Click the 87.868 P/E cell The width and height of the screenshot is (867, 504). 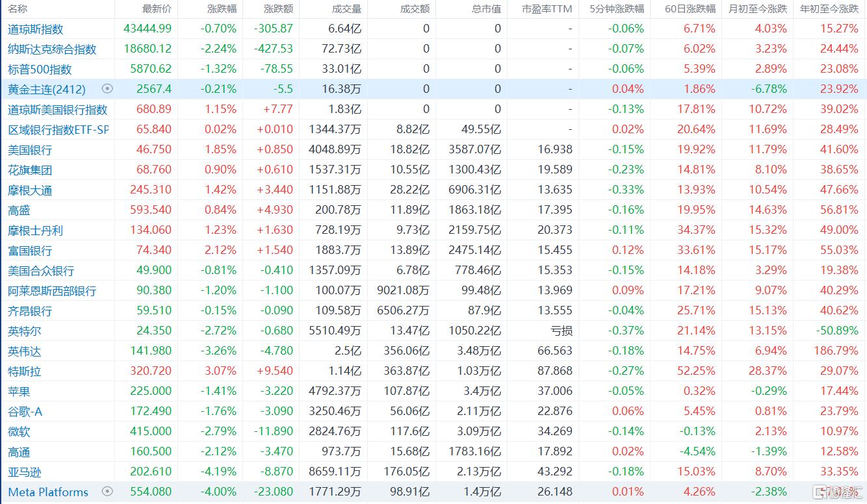coord(556,371)
